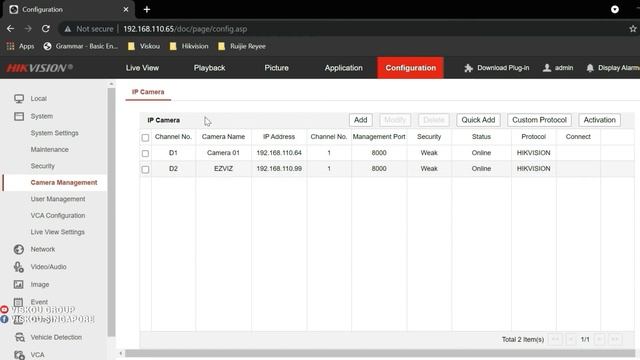Click the EZVIZ camera name cell
The width and height of the screenshot is (640, 360).
coord(223,169)
